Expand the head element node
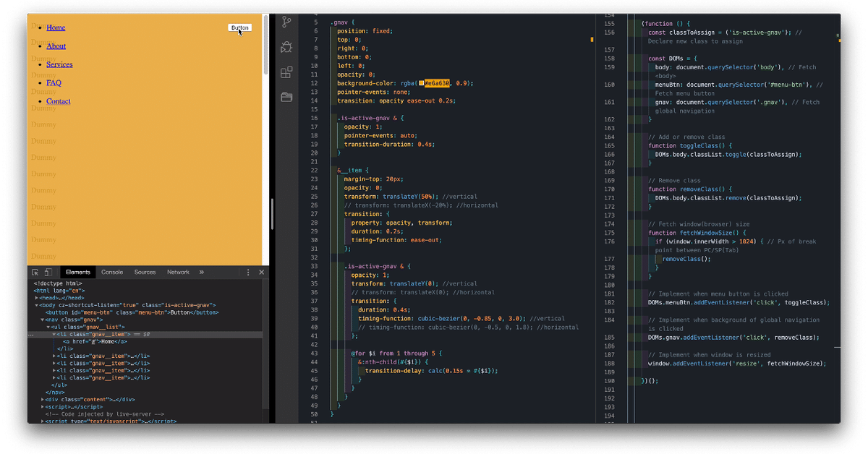The width and height of the screenshot is (868, 454). click(x=37, y=298)
